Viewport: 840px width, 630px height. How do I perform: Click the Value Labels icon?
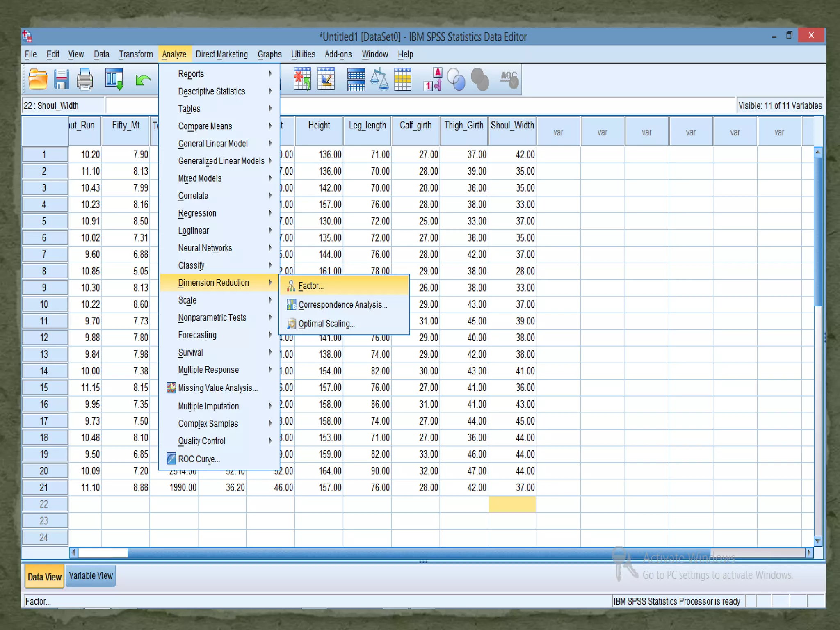(433, 79)
